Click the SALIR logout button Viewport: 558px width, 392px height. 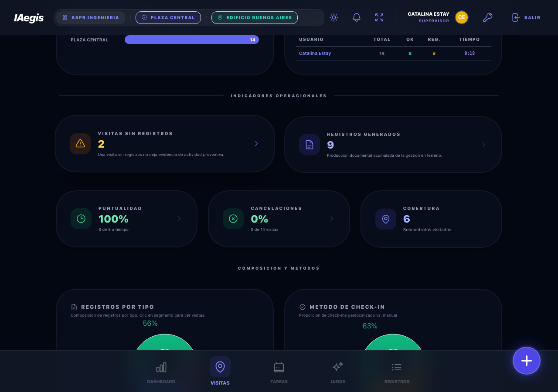(x=526, y=17)
